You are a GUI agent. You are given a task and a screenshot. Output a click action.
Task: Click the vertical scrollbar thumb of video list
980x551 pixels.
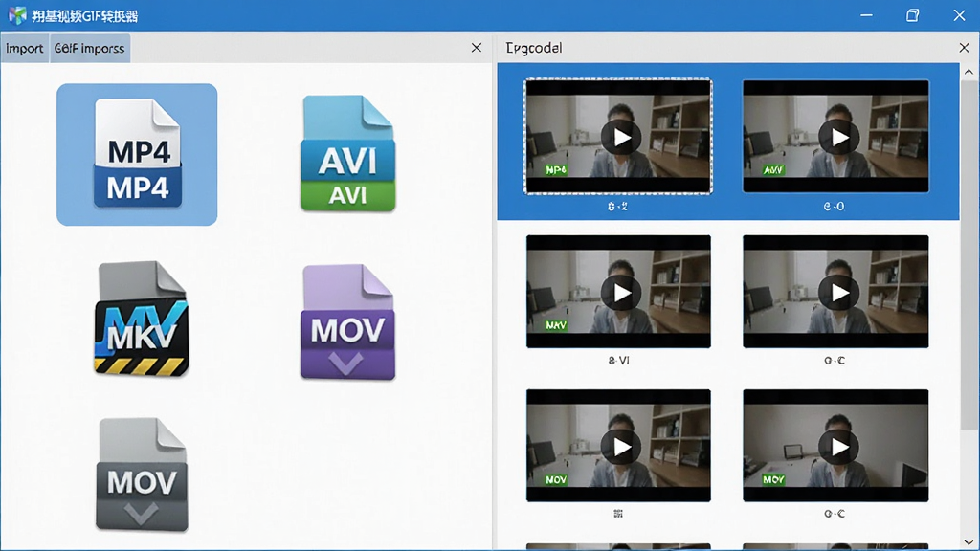tap(969, 254)
